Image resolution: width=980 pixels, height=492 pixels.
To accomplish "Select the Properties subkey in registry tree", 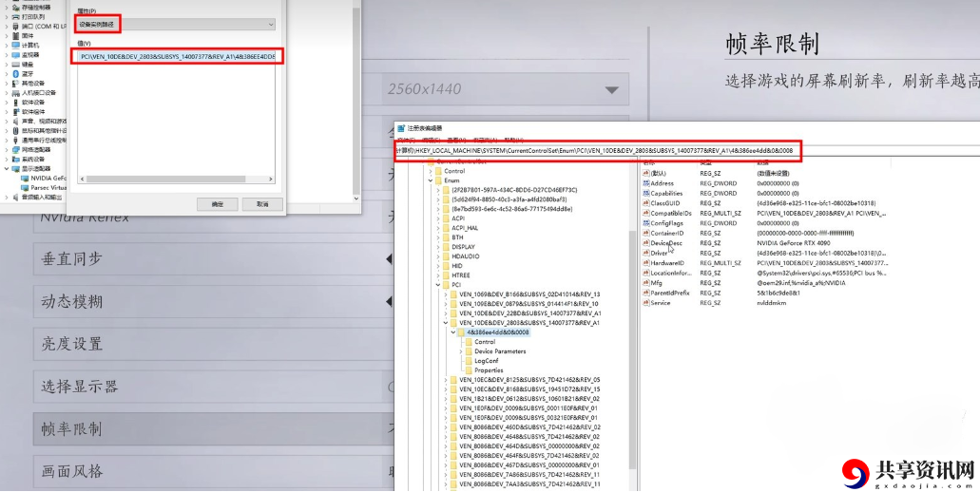I will (489, 370).
